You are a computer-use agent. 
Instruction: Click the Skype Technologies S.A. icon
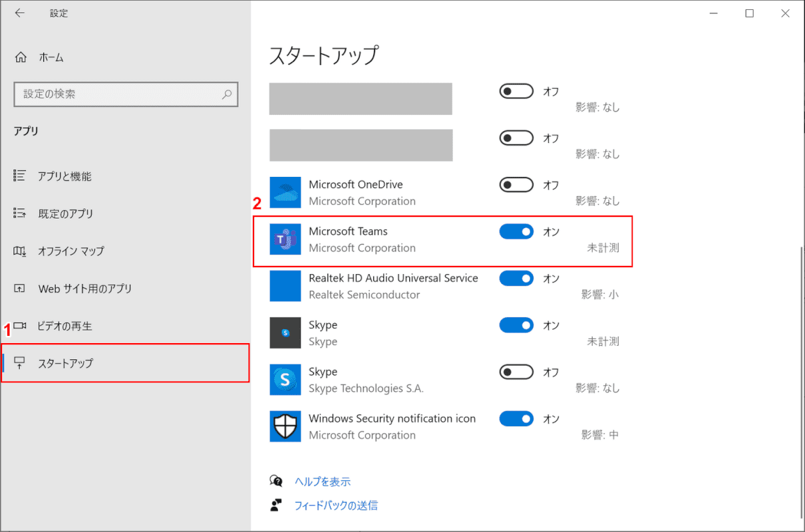pyautogui.click(x=285, y=380)
